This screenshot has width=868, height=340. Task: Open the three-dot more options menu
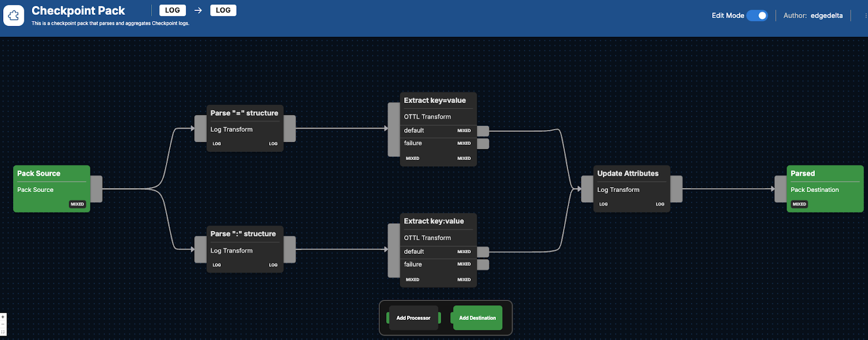pyautogui.click(x=865, y=16)
